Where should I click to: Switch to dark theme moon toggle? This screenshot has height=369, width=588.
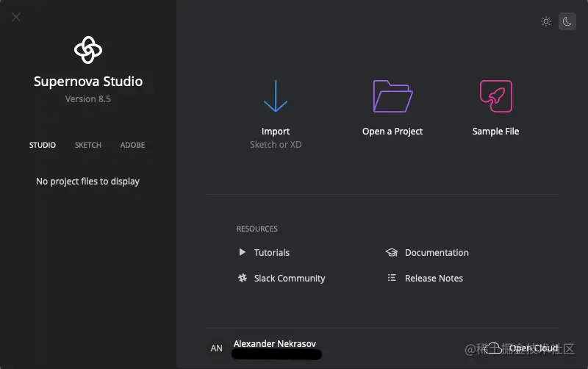tap(567, 21)
